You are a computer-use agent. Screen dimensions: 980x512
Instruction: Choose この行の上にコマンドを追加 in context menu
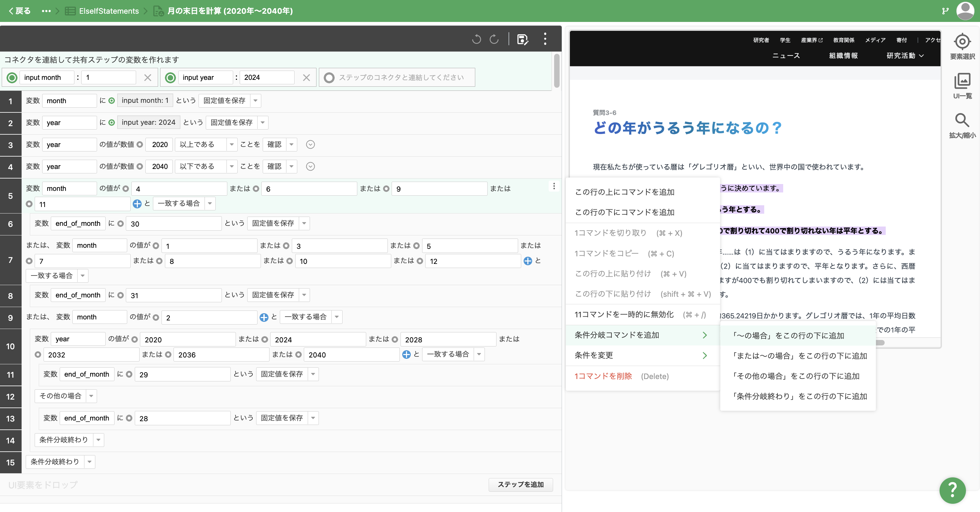643,192
